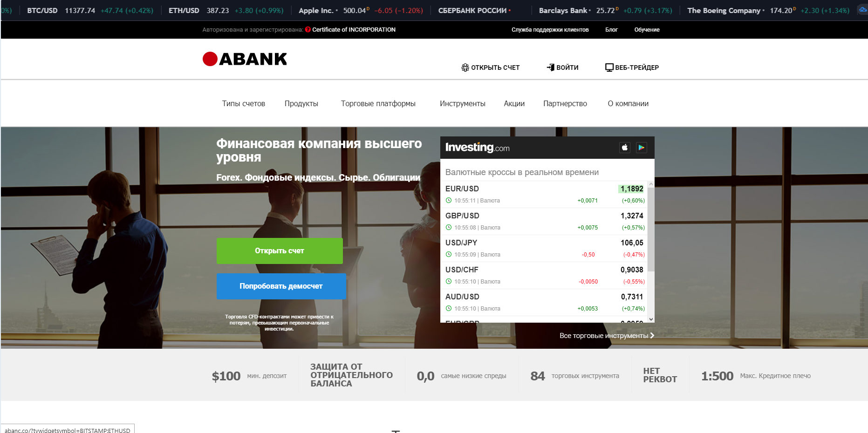Click Валютные кроссы в реальном времени heading
868x433 pixels.
tap(522, 172)
